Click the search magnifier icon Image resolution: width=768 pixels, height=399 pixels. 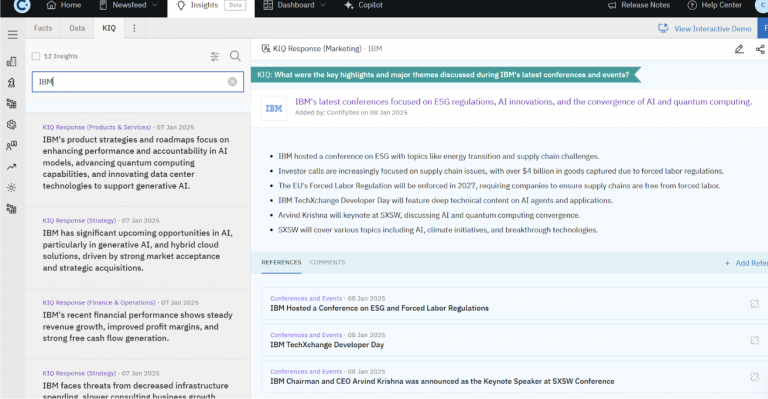pos(235,56)
